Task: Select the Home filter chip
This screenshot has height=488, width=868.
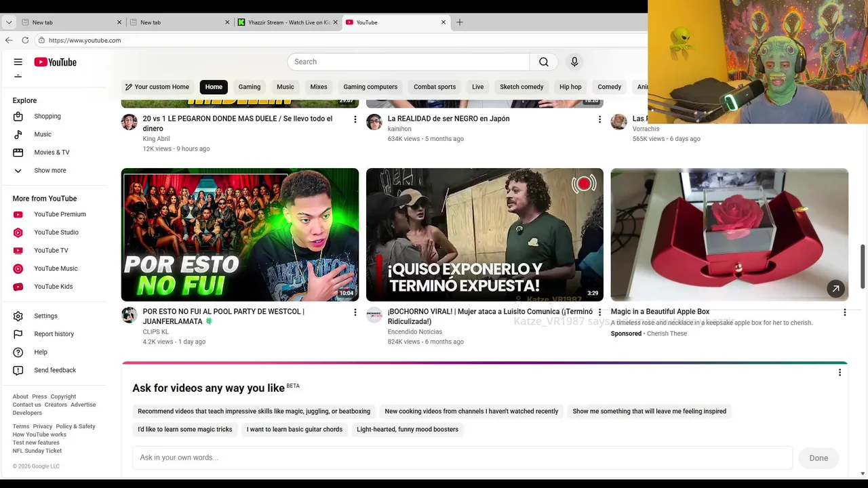Action: coord(214,87)
